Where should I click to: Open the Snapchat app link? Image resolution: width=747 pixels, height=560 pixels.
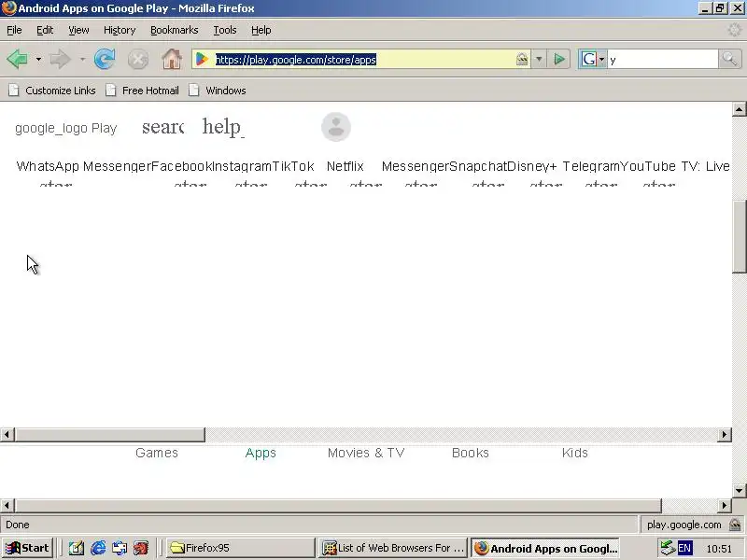point(478,166)
